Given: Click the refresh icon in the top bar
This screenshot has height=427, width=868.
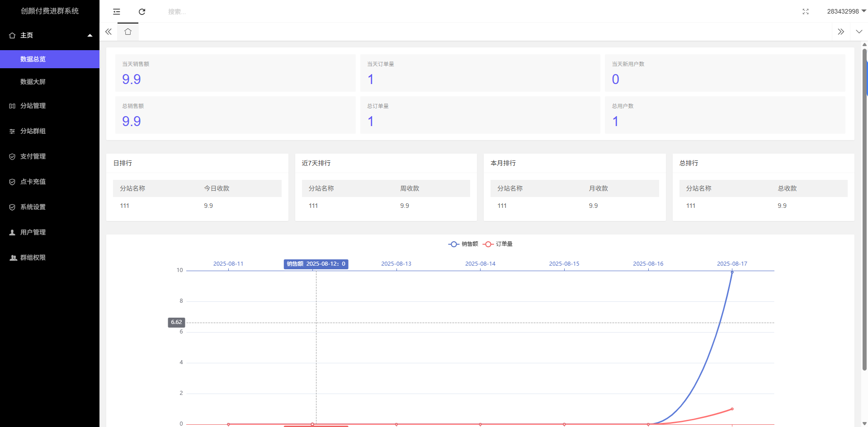Looking at the screenshot, I should (x=142, y=12).
